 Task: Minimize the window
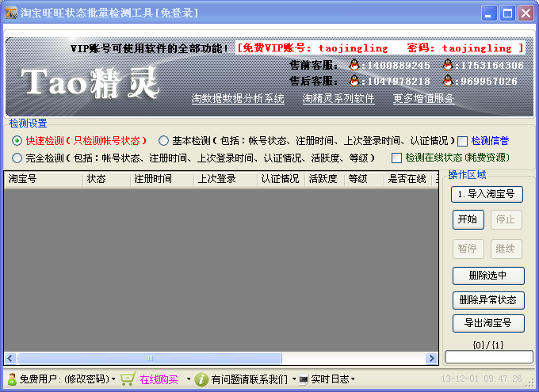[x=488, y=13]
